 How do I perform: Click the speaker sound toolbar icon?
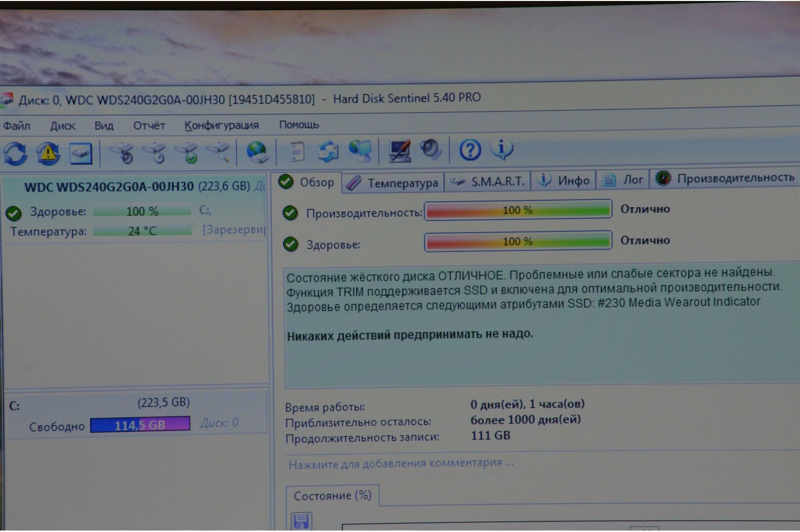[431, 149]
